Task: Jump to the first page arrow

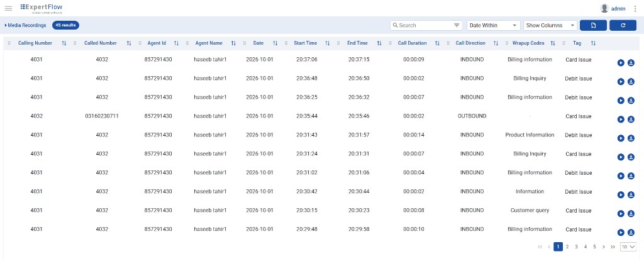Action: (x=540, y=247)
